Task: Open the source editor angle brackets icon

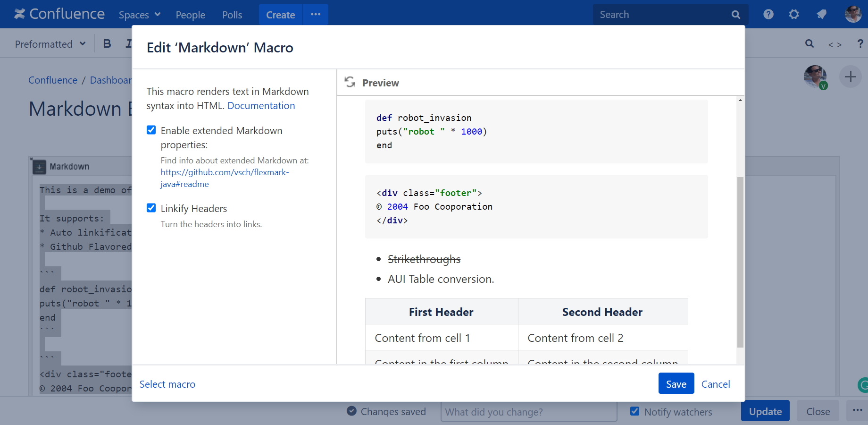Action: [835, 44]
